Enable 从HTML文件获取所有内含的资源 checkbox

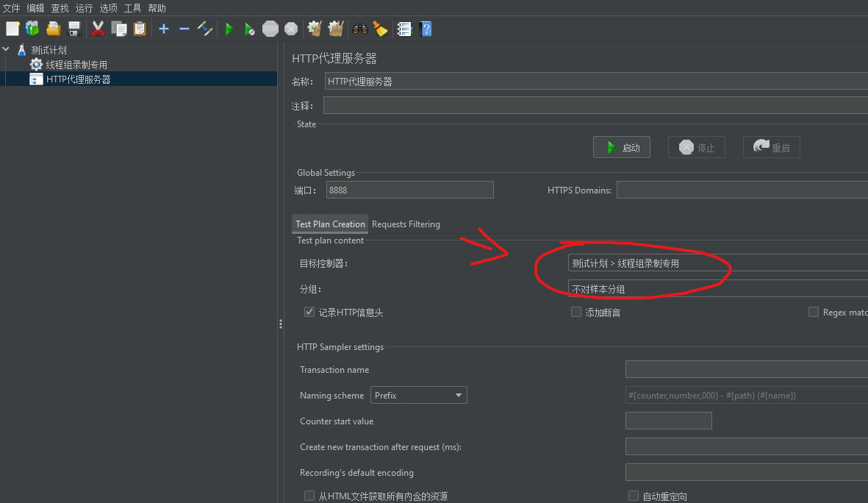(x=309, y=496)
